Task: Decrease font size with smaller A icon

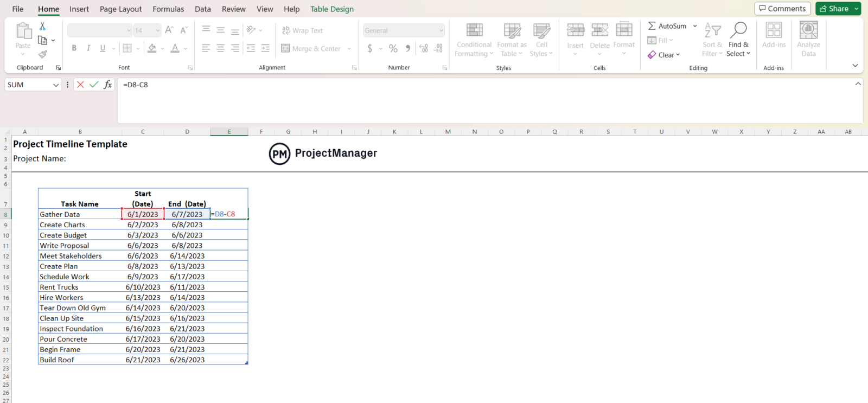Action: (x=184, y=30)
